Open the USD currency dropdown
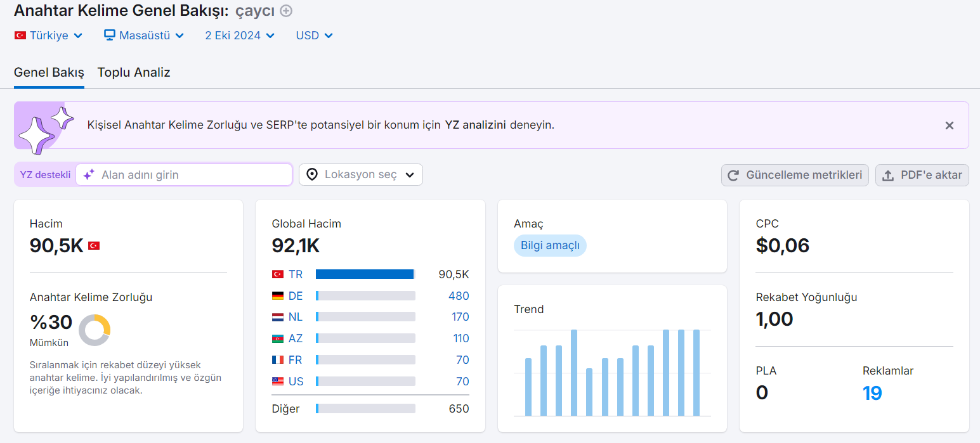980x443 pixels. [314, 35]
